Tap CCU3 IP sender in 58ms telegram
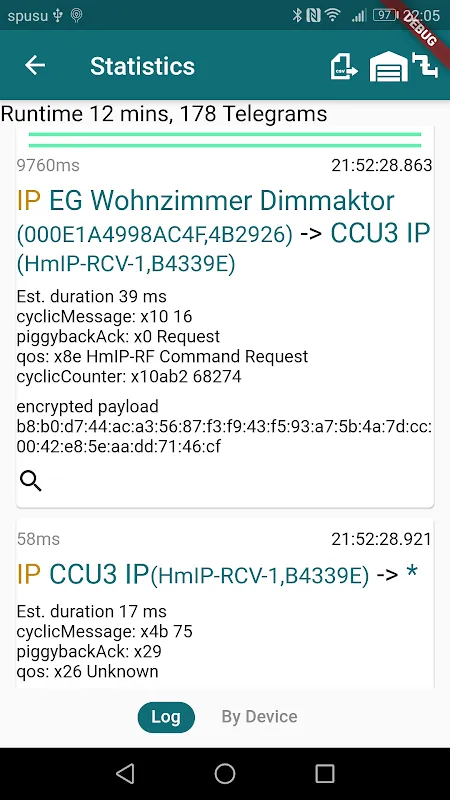 (99, 574)
